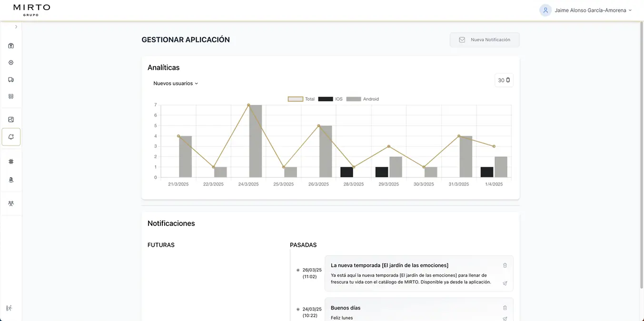Click the 21/3/2025 axis date label
The height and width of the screenshot is (321, 644).
[x=178, y=184]
